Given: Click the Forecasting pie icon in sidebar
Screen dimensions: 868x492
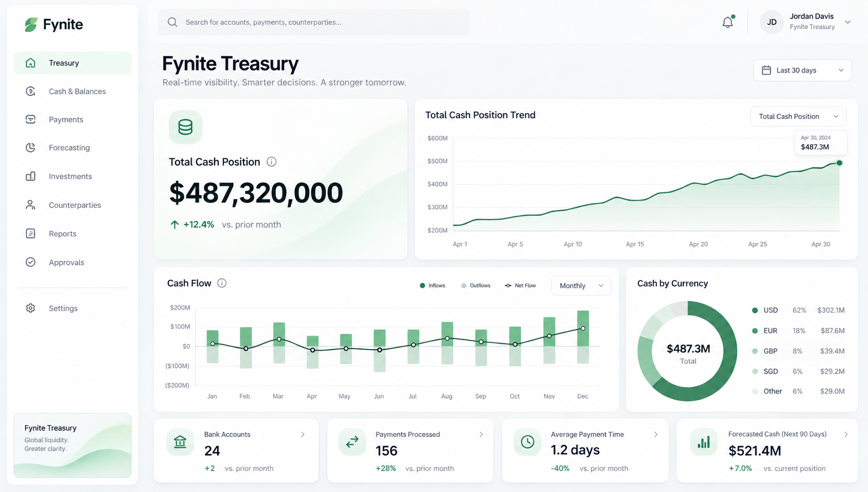Looking at the screenshot, I should coord(31,147).
